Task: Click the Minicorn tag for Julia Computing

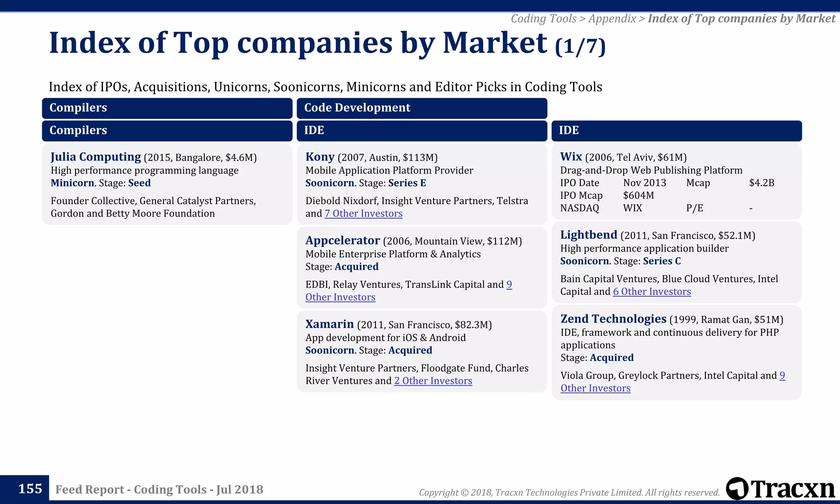Action: click(x=73, y=183)
